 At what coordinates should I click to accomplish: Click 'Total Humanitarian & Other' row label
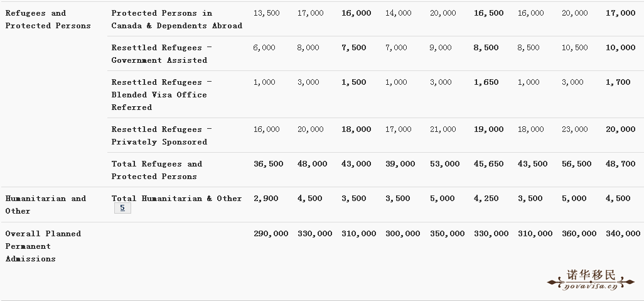[x=176, y=199]
